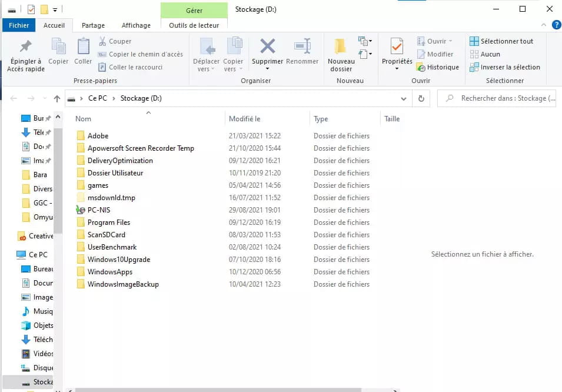The height and width of the screenshot is (392, 562).
Task: Switch to the Affichage tab
Action: click(x=136, y=25)
